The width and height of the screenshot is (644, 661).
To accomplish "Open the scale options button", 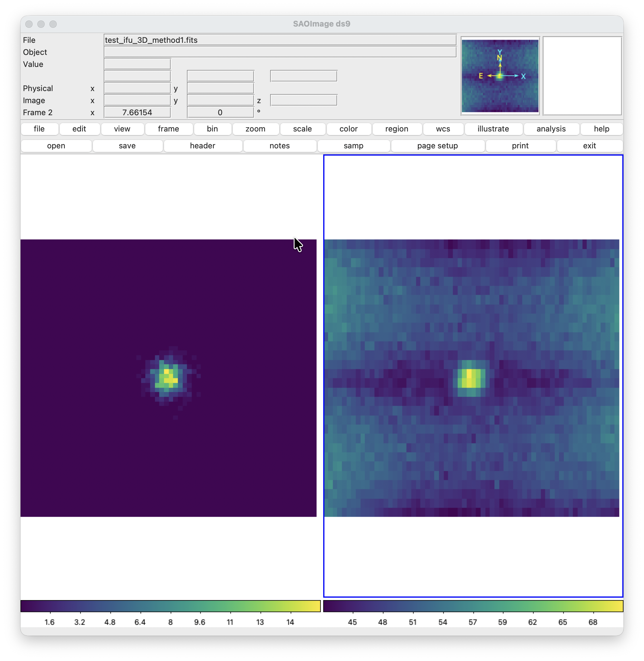I will (302, 129).
